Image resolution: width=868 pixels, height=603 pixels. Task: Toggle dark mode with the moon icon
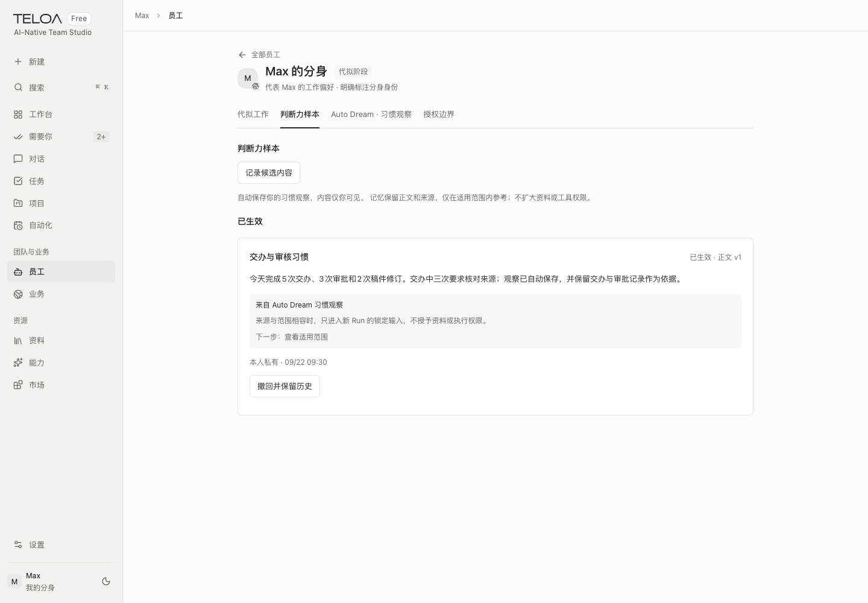coord(106,581)
